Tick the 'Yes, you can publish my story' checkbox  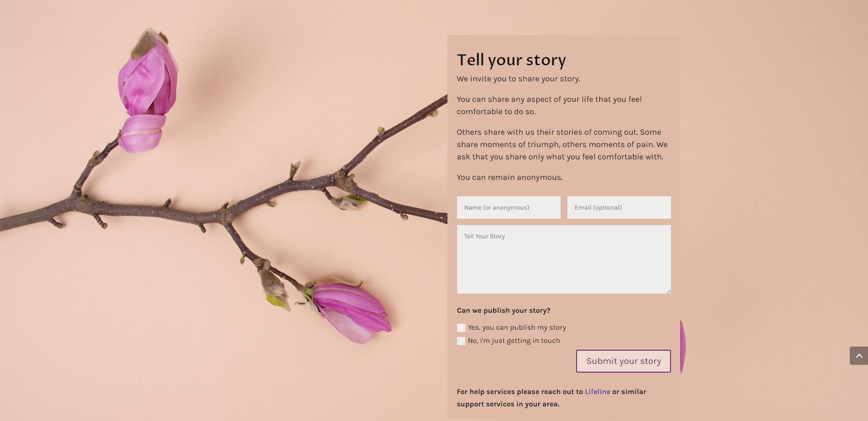[461, 328]
